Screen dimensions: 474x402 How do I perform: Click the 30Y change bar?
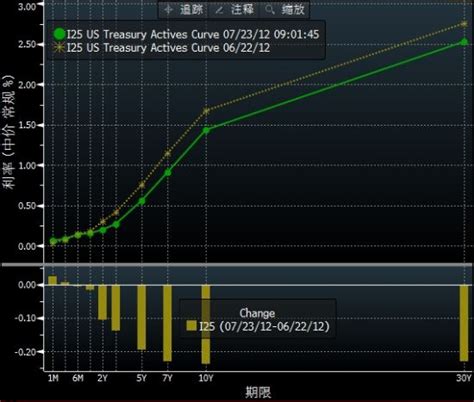coord(464,323)
